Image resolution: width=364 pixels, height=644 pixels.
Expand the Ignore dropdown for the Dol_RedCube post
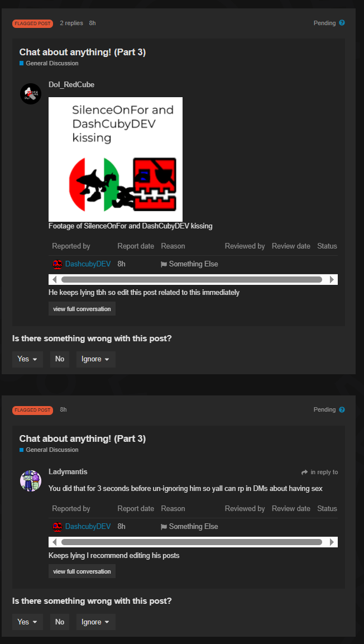tap(95, 359)
